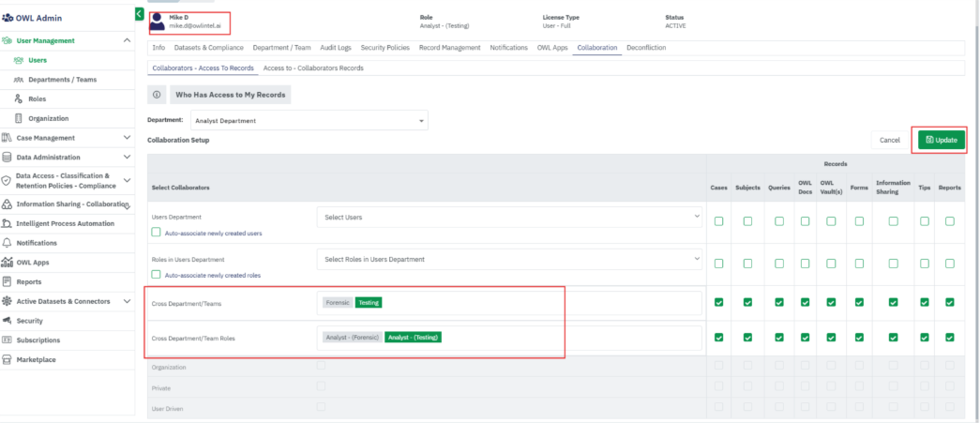
Task: Click the Reports icon in sidebar
Action: (x=8, y=281)
